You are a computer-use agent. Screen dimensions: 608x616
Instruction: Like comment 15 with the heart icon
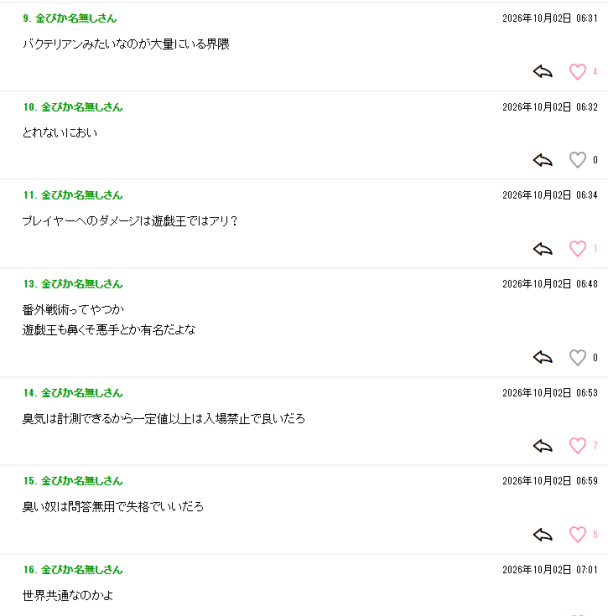click(577, 534)
